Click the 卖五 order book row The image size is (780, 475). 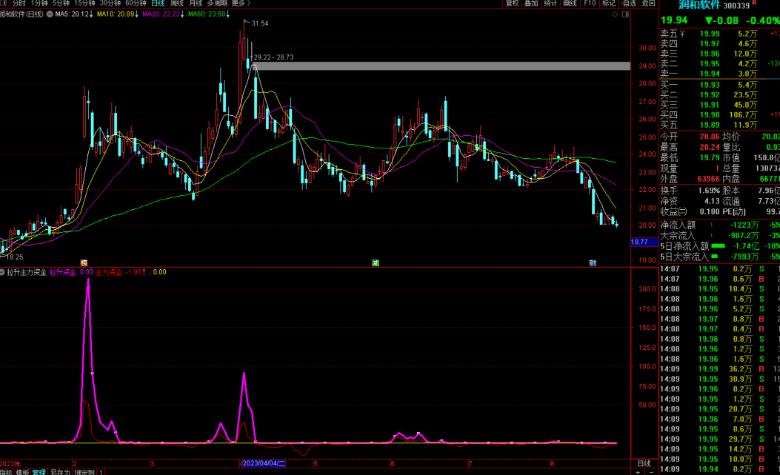coord(719,34)
